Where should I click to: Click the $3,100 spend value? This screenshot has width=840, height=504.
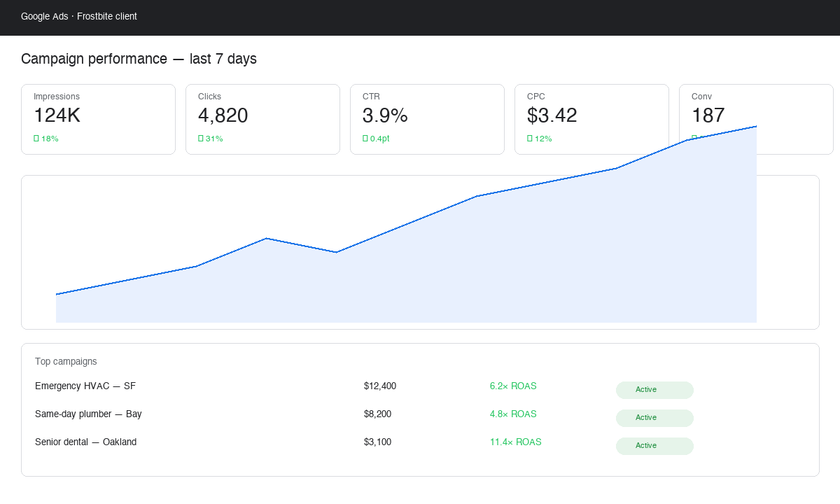(x=378, y=442)
